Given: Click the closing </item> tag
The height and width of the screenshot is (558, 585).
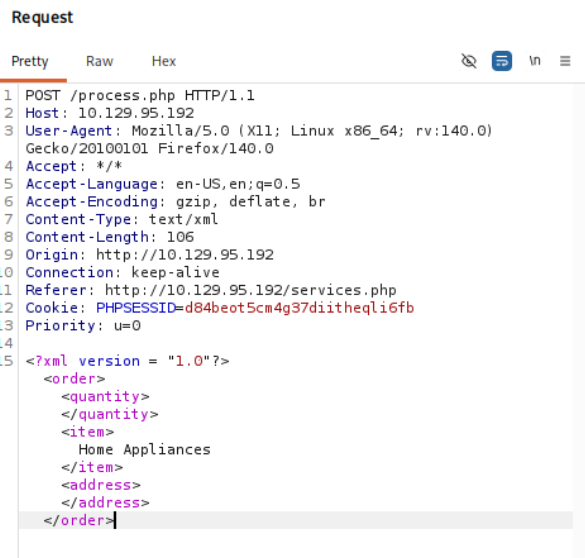Looking at the screenshot, I should [92, 467].
